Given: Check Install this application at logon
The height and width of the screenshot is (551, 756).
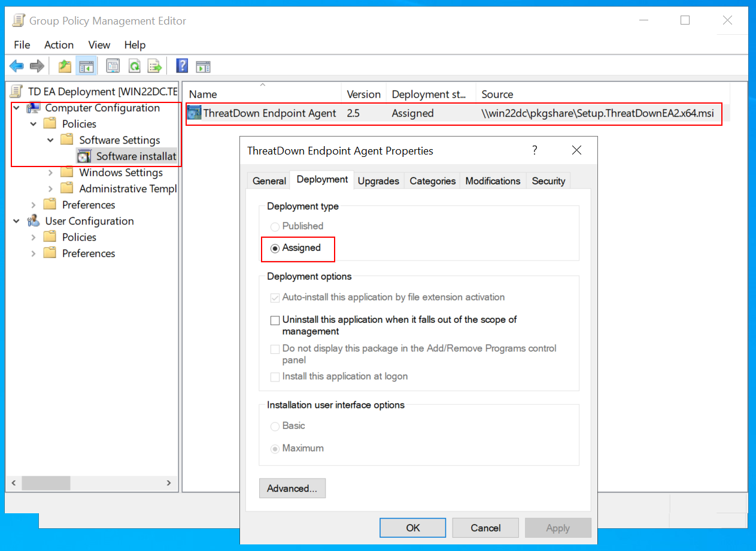Looking at the screenshot, I should 275,377.
